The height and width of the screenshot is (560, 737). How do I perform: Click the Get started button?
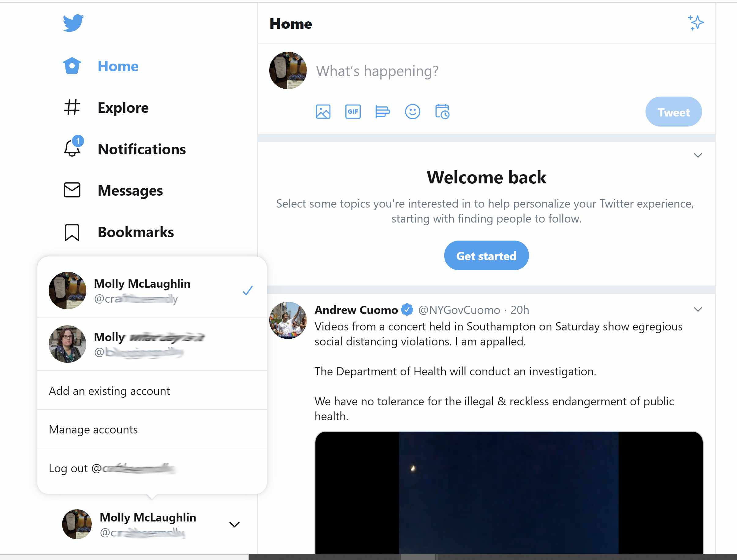click(486, 256)
